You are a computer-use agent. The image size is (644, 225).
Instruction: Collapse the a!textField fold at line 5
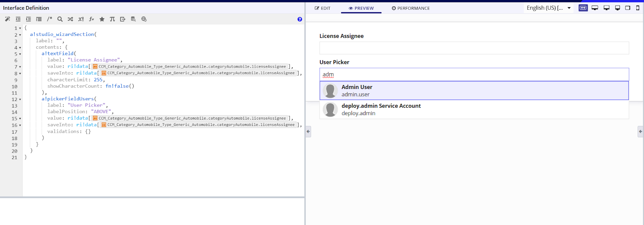click(20, 54)
